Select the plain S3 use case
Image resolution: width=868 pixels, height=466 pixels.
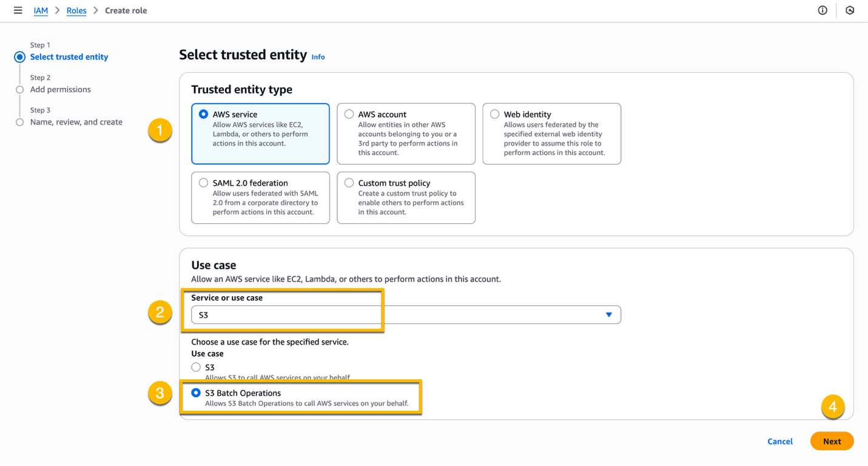coord(196,366)
